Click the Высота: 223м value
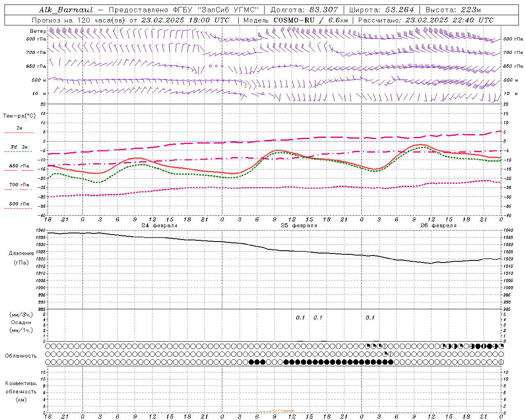 point(453,10)
